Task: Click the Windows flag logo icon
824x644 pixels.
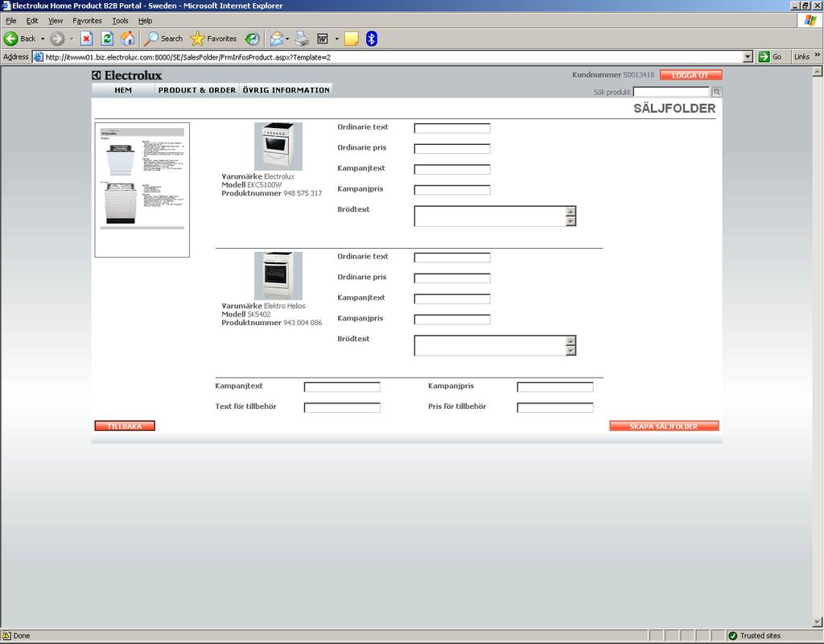Action: (x=810, y=20)
